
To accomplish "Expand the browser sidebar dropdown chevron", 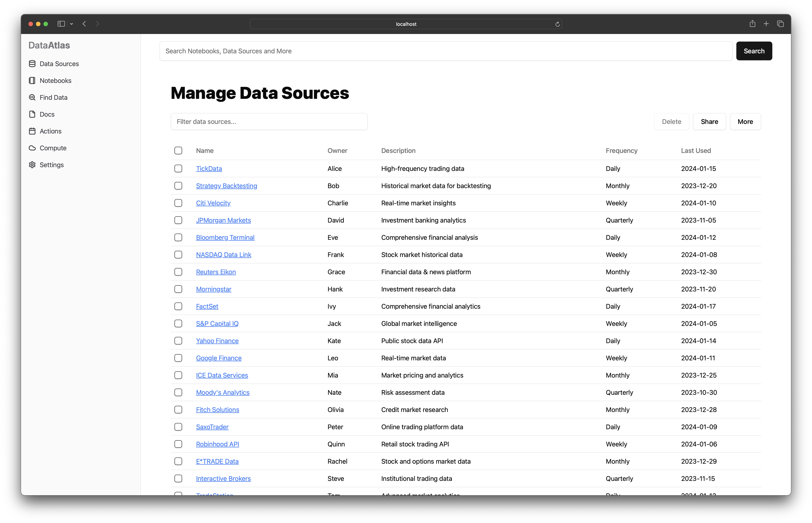I will point(72,24).
